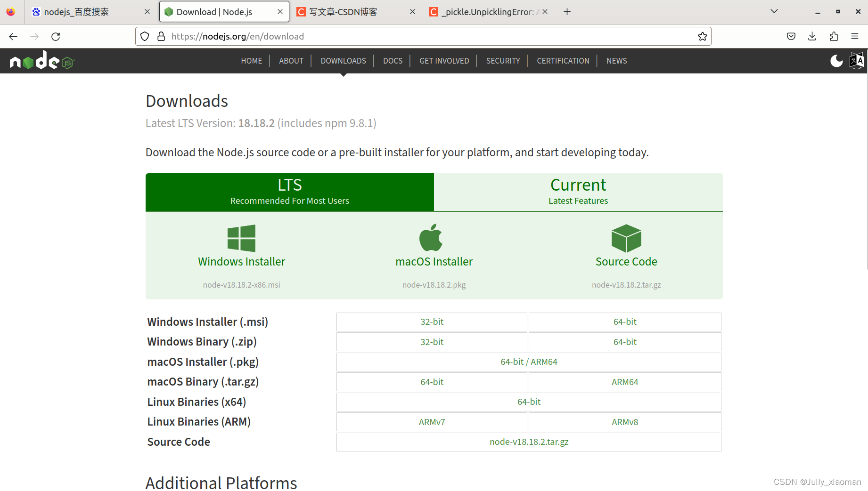The width and height of the screenshot is (868, 491).
Task: Toggle dark mode with the moon icon
Action: coord(836,61)
